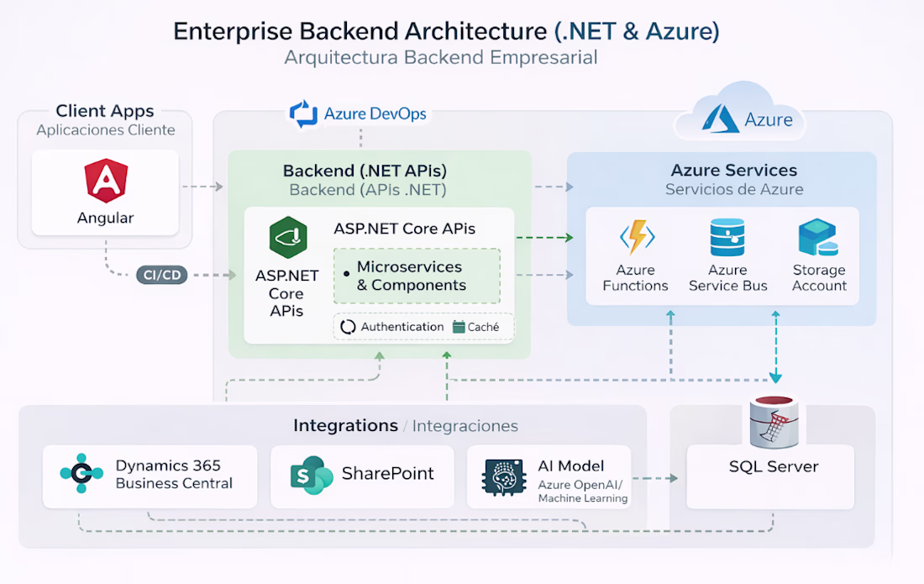924x584 pixels.
Task: Click the 'Angular' label text
Action: pyautogui.click(x=106, y=218)
